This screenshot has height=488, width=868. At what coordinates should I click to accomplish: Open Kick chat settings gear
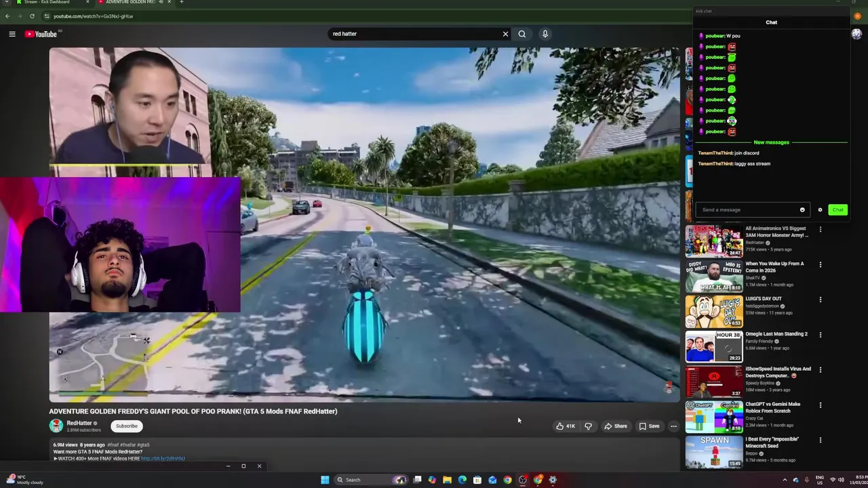click(x=820, y=210)
